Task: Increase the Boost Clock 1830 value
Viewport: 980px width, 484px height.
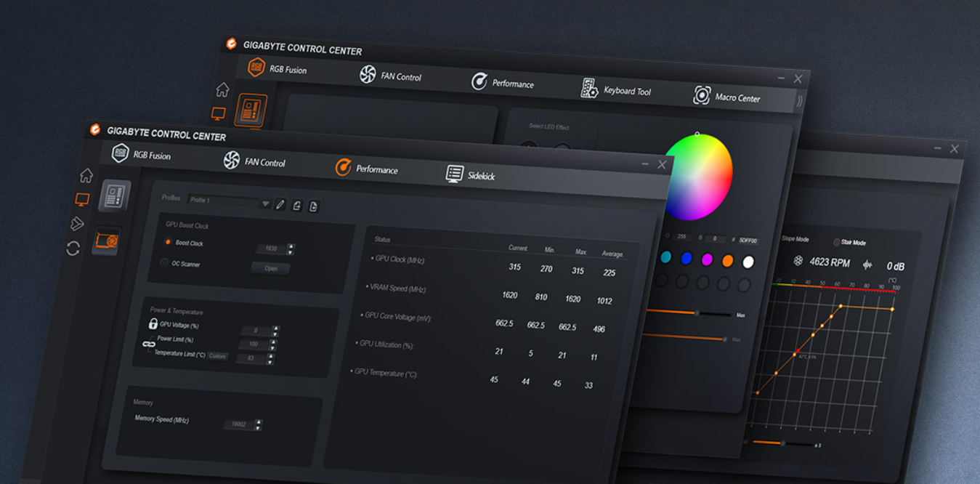Action: pos(291,246)
